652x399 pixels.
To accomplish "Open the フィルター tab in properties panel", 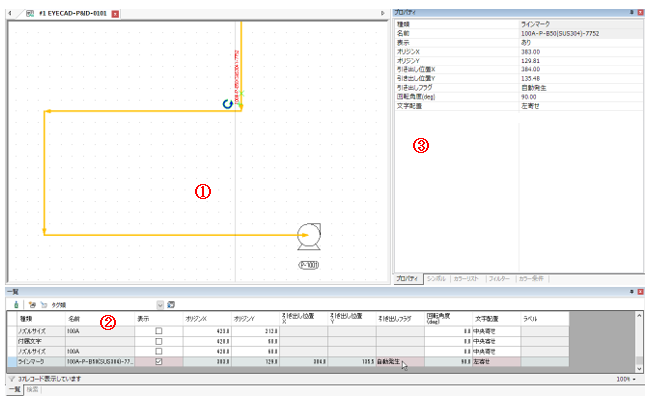I will coord(499,278).
